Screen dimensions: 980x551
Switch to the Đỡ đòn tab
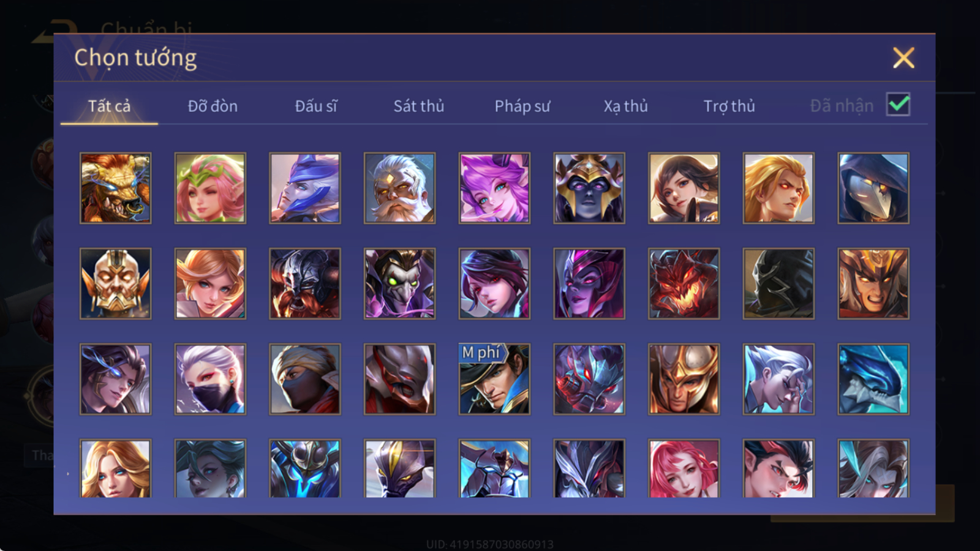click(x=213, y=106)
